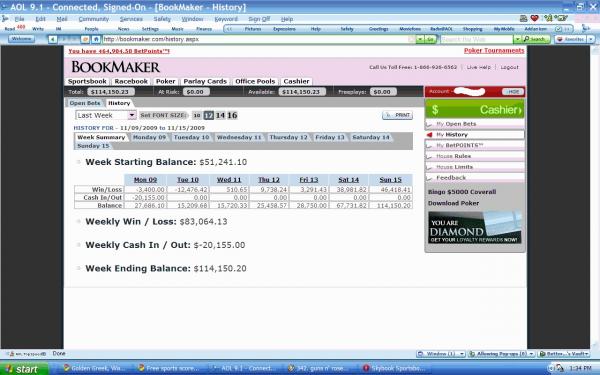Open the home page icon beside address bar
Viewport: 600px width, 375px height.
pyautogui.click(x=96, y=39)
